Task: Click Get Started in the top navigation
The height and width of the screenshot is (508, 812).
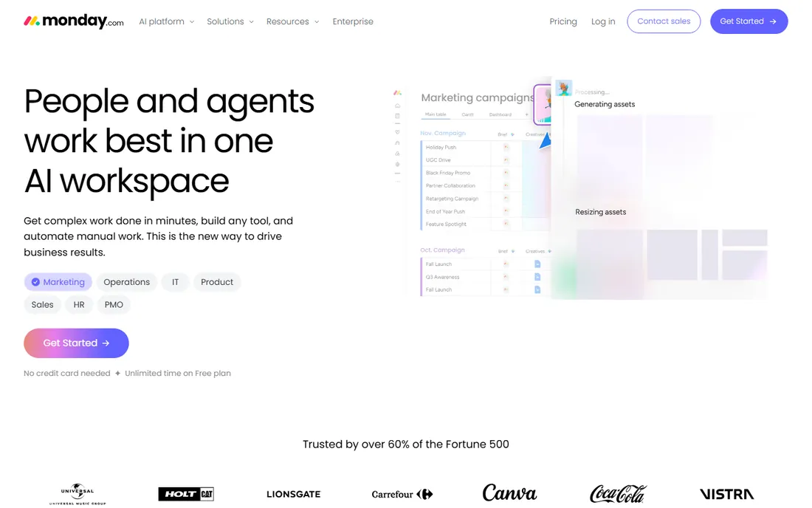Action: (749, 21)
